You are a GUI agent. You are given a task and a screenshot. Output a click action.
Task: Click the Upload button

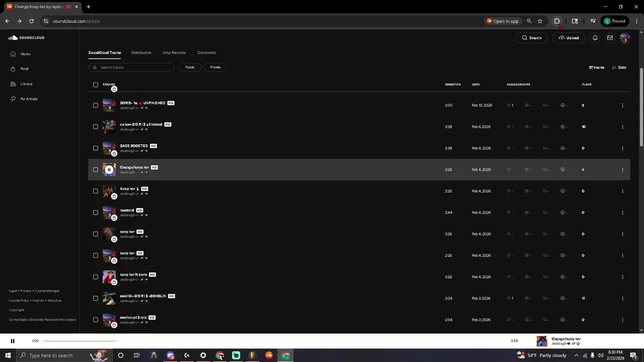tap(569, 38)
